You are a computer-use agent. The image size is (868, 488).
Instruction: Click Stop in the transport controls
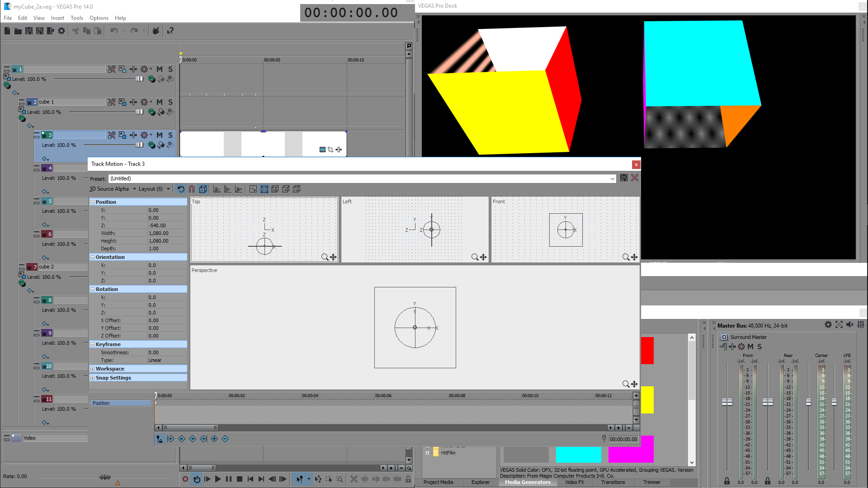pyautogui.click(x=240, y=479)
